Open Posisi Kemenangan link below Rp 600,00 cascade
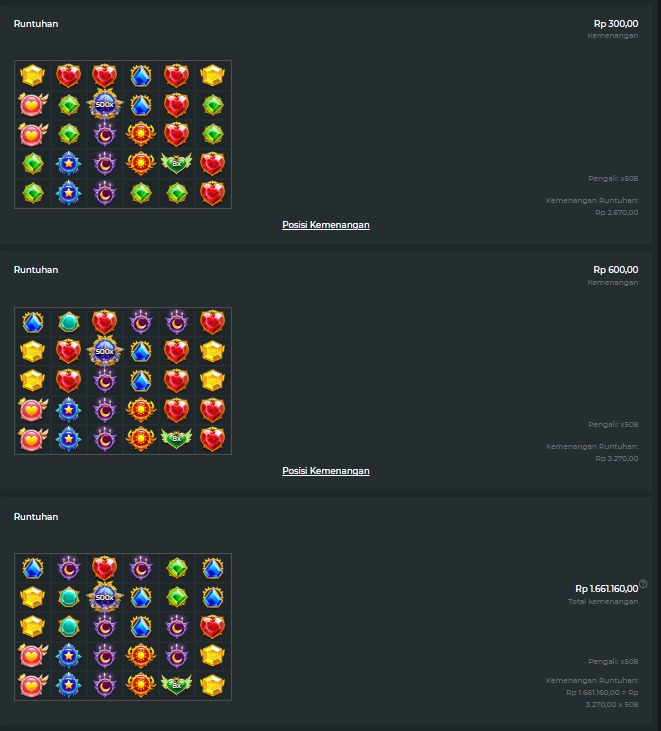661x731 pixels. pos(326,471)
